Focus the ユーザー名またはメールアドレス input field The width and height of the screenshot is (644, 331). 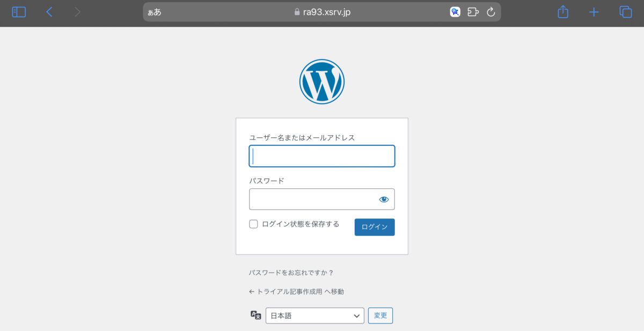[x=322, y=156]
